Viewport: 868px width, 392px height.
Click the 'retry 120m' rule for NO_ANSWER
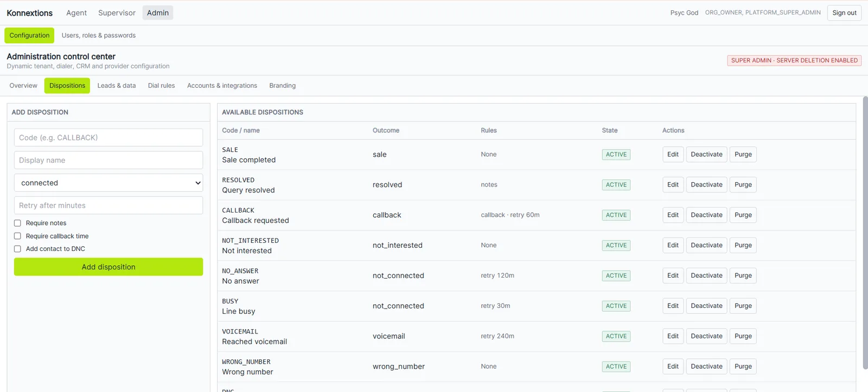[x=497, y=275]
